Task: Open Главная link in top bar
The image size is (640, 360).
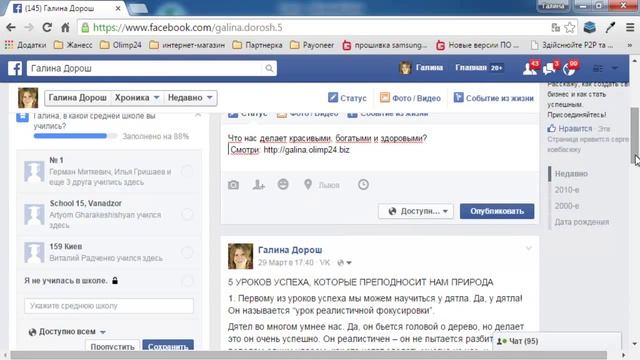Action: click(x=471, y=68)
